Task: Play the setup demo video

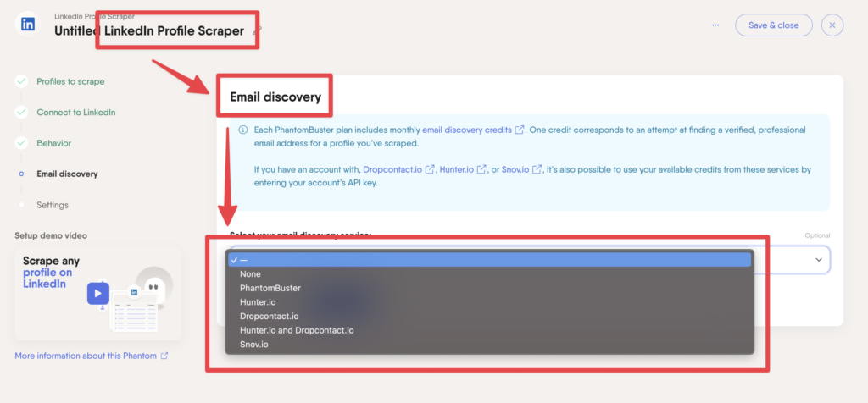Action: (x=98, y=293)
